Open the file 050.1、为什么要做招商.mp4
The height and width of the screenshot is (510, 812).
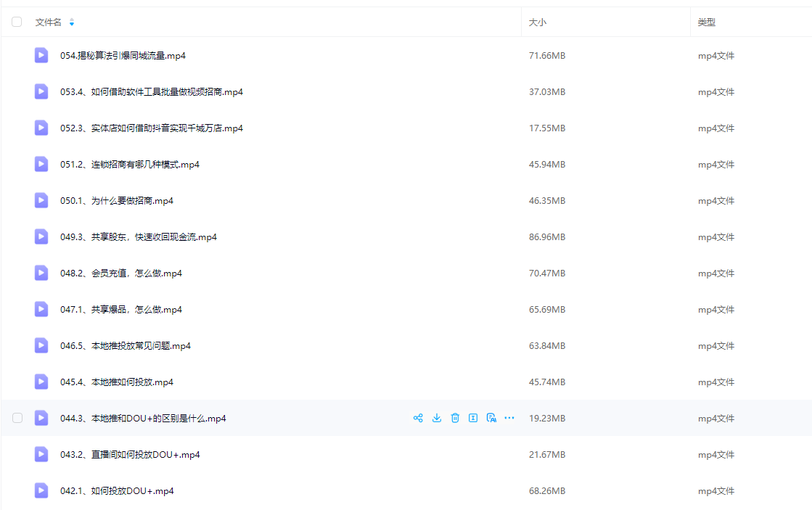coord(117,201)
